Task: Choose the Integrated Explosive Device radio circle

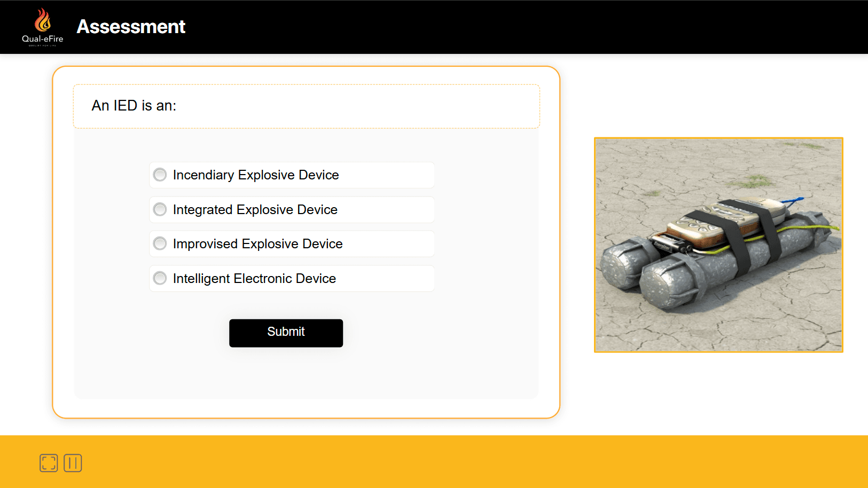Action: tap(160, 209)
